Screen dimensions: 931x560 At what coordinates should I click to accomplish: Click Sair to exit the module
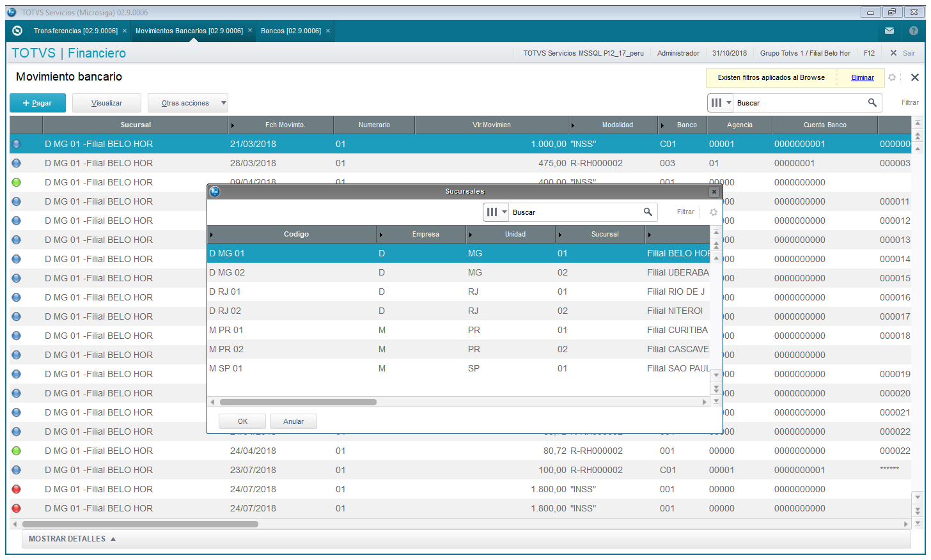[903, 53]
